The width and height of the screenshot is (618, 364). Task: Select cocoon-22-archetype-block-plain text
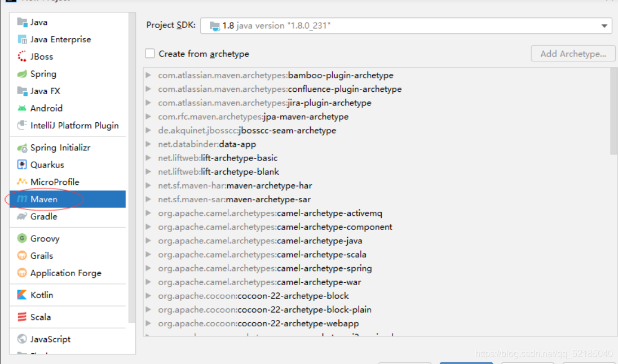click(x=304, y=310)
